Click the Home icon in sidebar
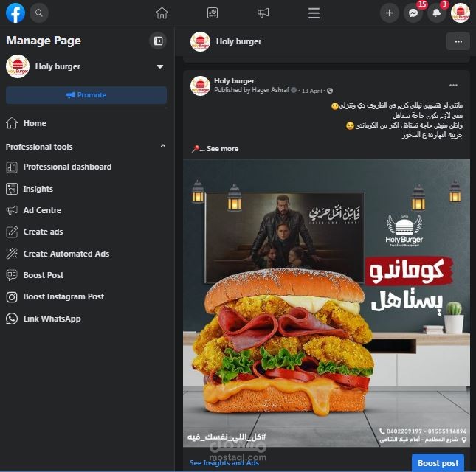The height and width of the screenshot is (472, 476). 12,123
